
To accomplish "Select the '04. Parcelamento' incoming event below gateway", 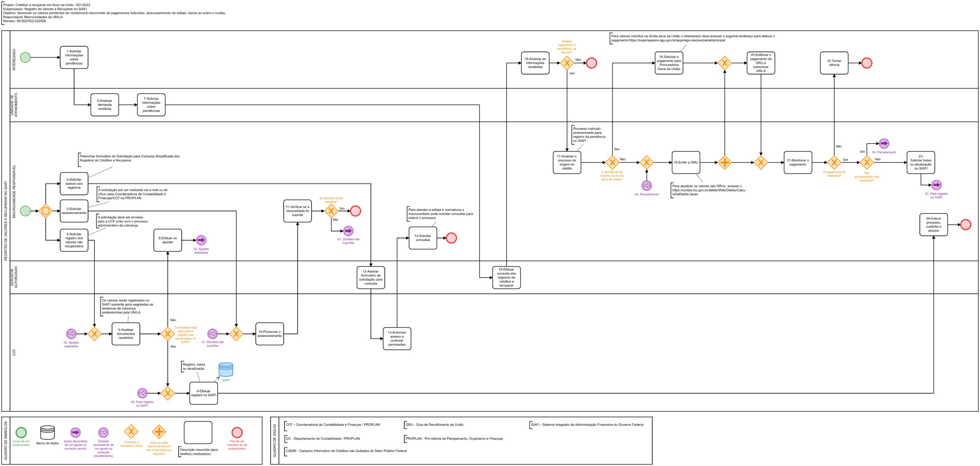I will [647, 185].
